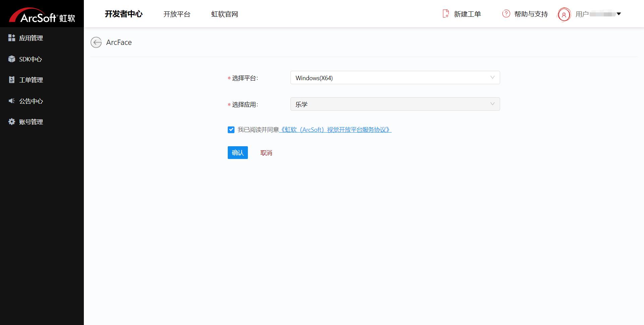Click the 帮助与支持 question mark icon
Image resolution: width=644 pixels, height=325 pixels.
click(506, 14)
